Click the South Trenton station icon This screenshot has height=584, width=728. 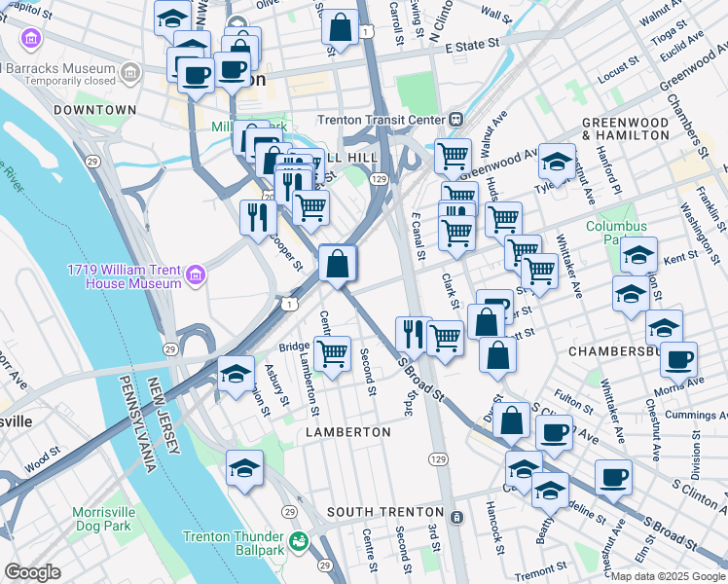456,517
